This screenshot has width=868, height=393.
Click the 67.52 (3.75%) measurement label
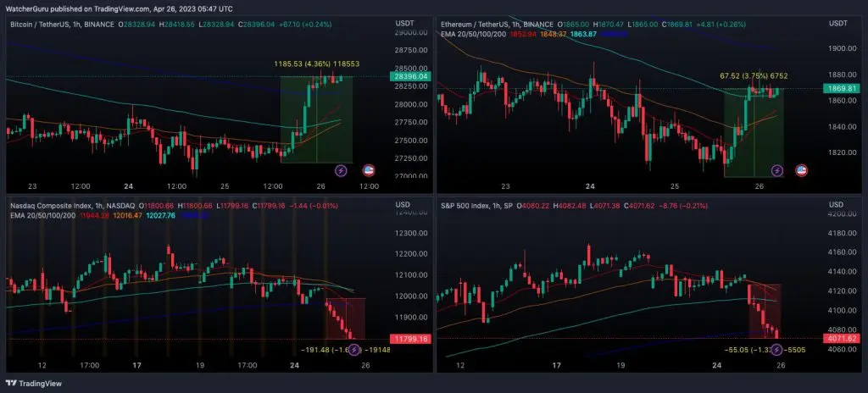754,76
